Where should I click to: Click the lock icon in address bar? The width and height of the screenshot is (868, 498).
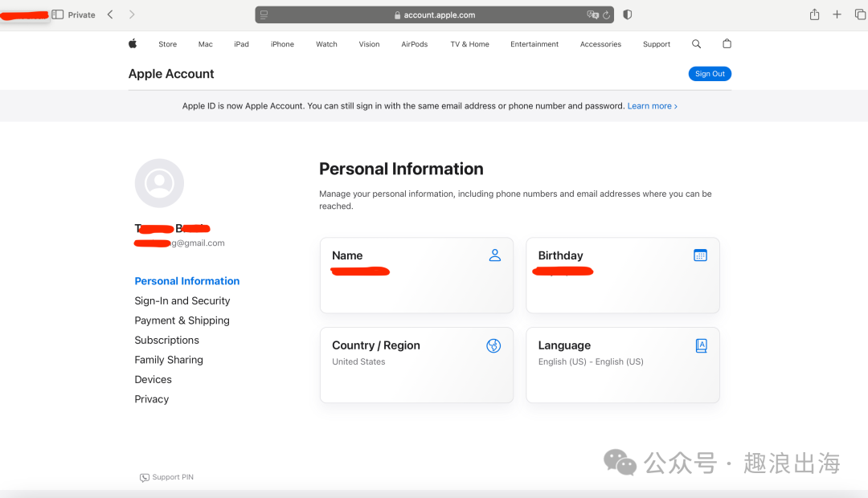[x=398, y=15]
